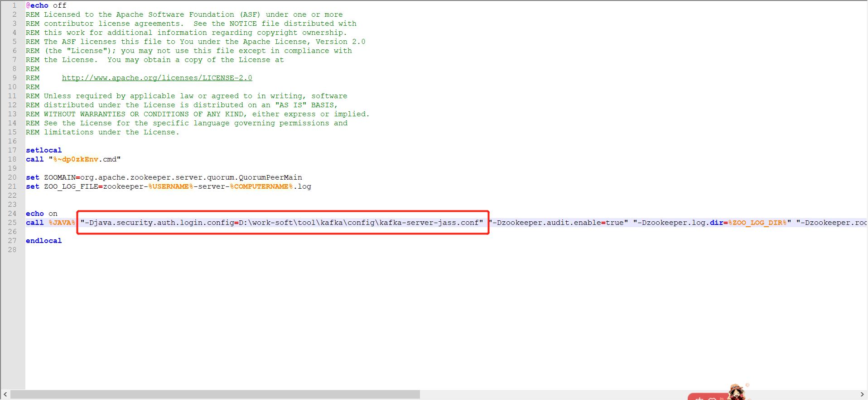Click the %COMPUTERNAME% variable on line 21
This screenshot has height=400, width=868.
coord(261,186)
